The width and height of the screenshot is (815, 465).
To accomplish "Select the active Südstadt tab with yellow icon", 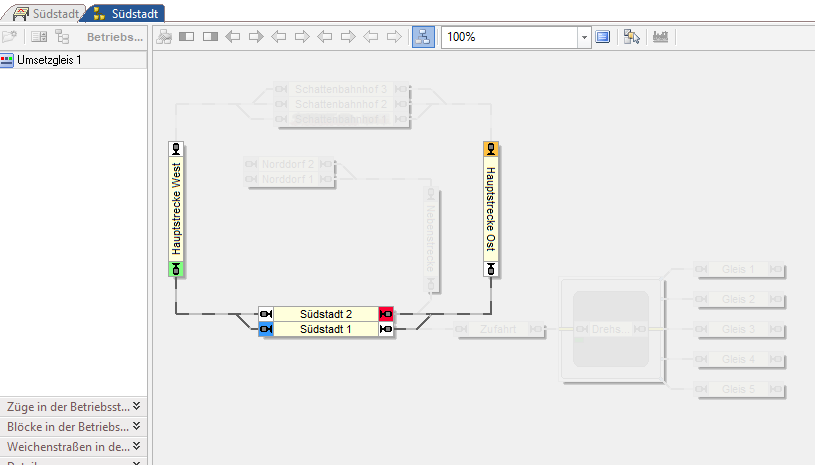I will click(126, 13).
